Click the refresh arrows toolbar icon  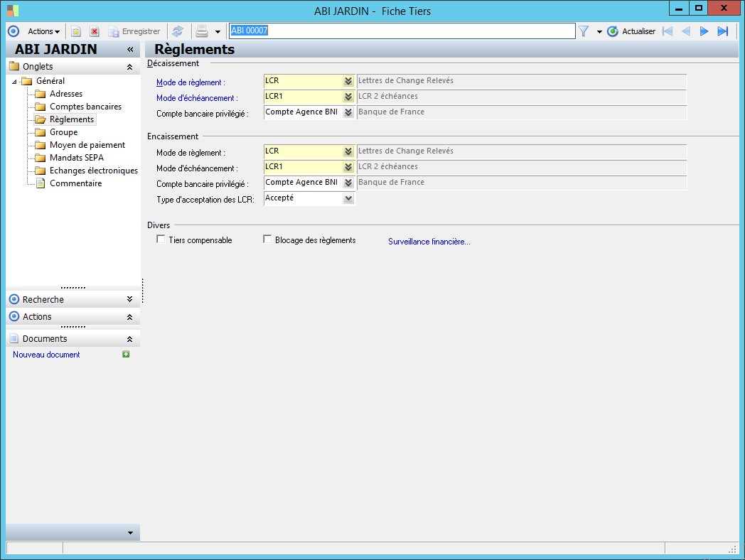coord(178,31)
